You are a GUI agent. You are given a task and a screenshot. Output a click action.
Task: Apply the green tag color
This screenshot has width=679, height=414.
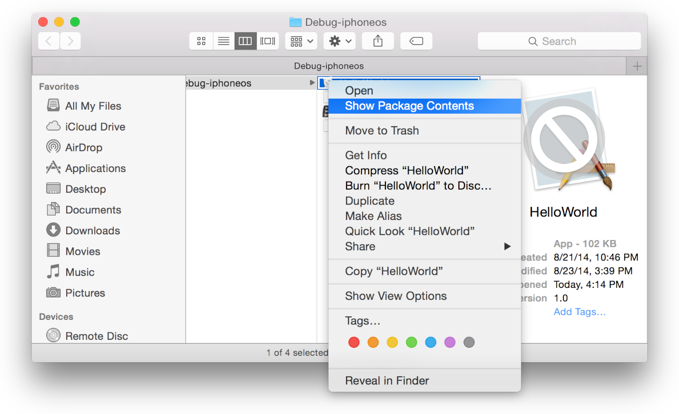tap(411, 343)
